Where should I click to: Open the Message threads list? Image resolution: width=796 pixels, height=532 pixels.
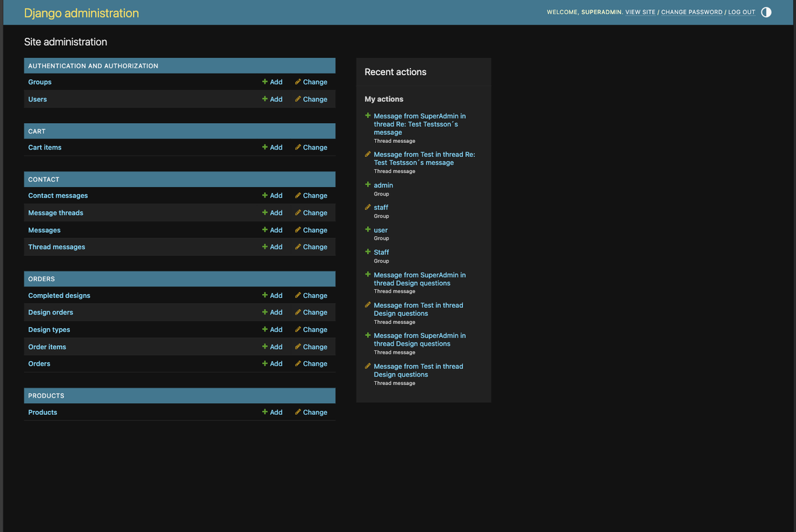click(55, 213)
